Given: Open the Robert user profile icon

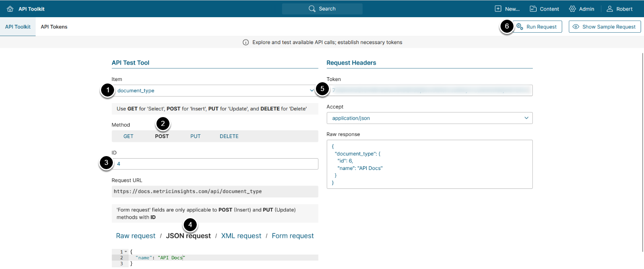Looking at the screenshot, I should tap(610, 9).
